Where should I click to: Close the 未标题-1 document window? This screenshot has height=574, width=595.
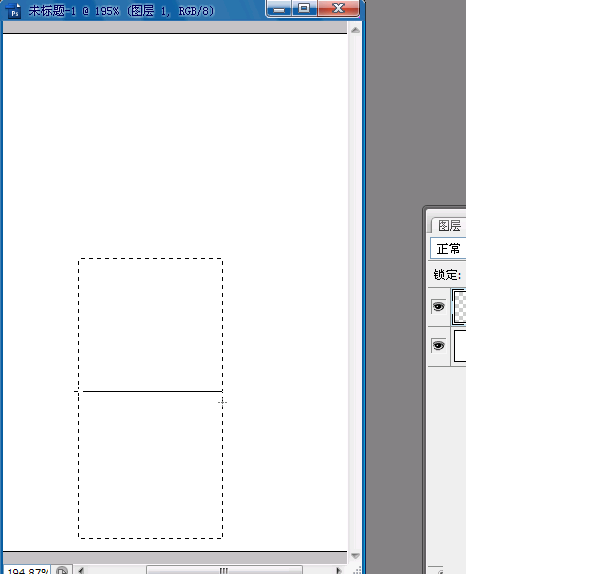(338, 8)
